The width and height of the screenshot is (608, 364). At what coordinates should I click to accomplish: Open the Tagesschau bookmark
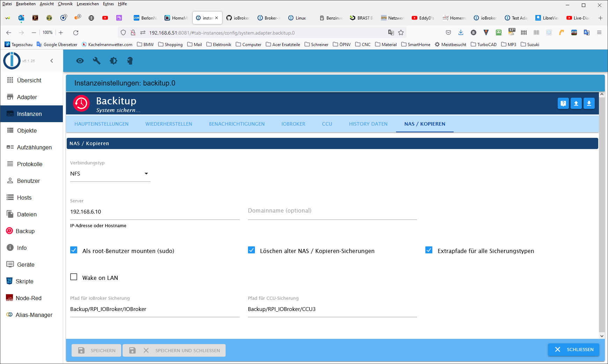click(x=19, y=44)
